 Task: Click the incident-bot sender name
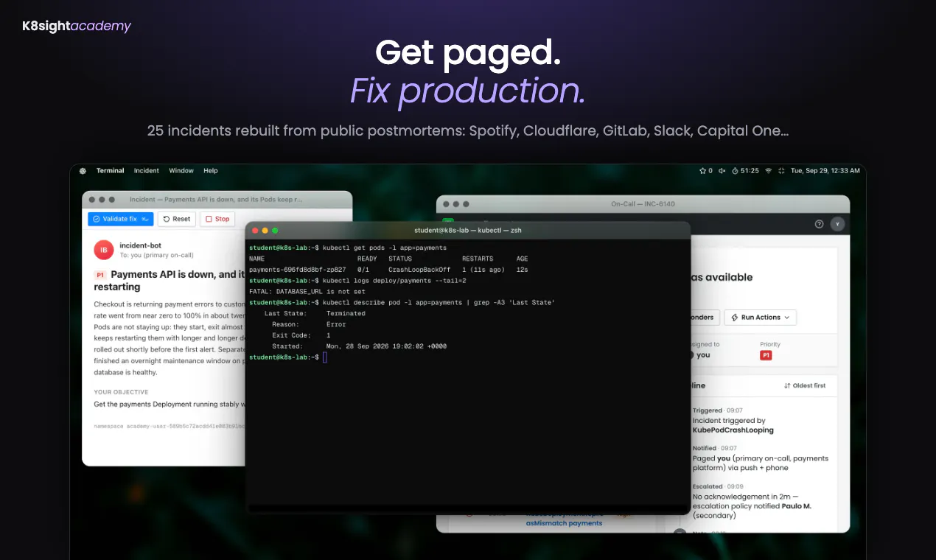140,245
